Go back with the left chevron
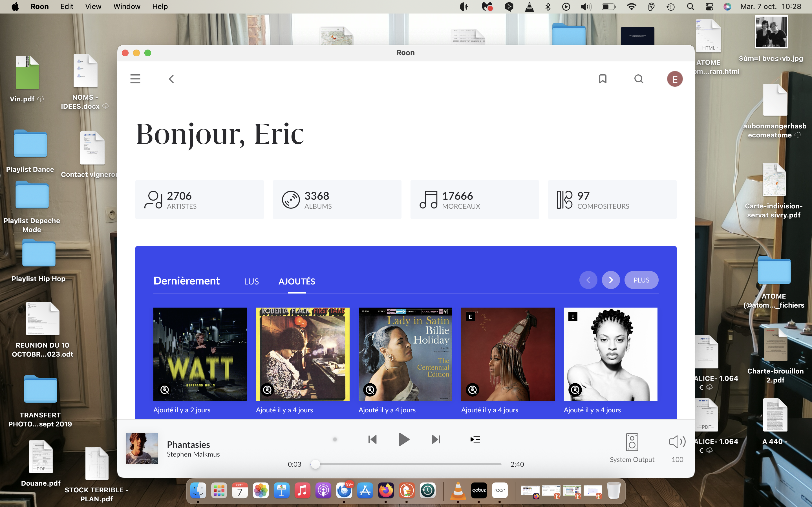The height and width of the screenshot is (507, 812). (171, 79)
